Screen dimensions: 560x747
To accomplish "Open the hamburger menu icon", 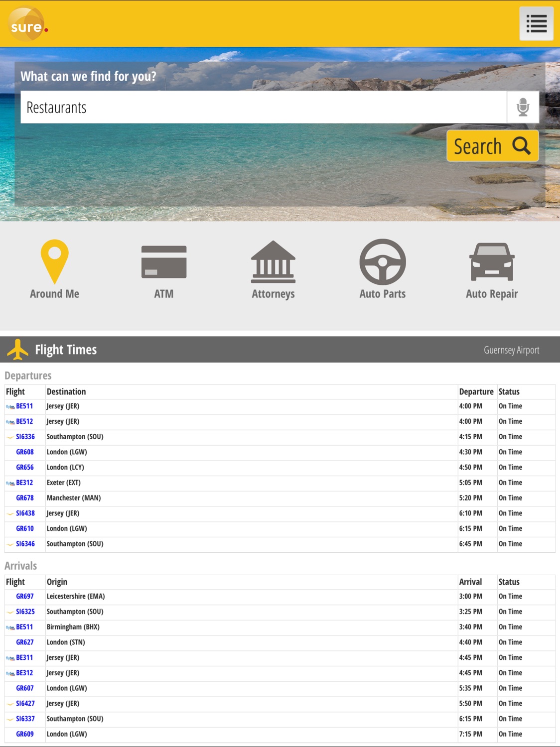I will 536,23.
